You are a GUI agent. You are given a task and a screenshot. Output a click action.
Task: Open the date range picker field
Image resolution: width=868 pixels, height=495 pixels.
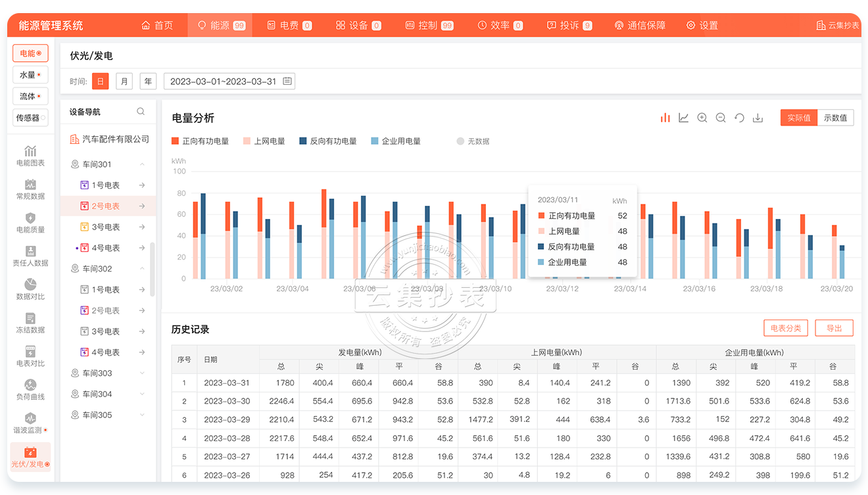pyautogui.click(x=229, y=82)
